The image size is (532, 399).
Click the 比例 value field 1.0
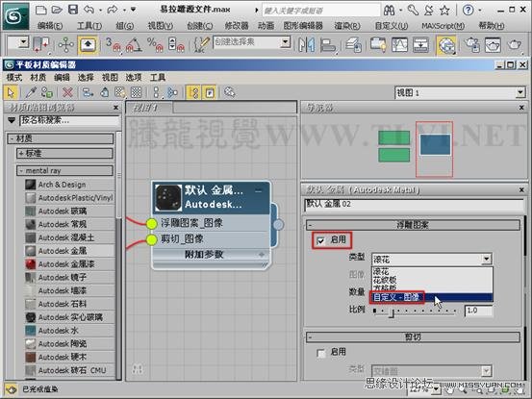478,311
